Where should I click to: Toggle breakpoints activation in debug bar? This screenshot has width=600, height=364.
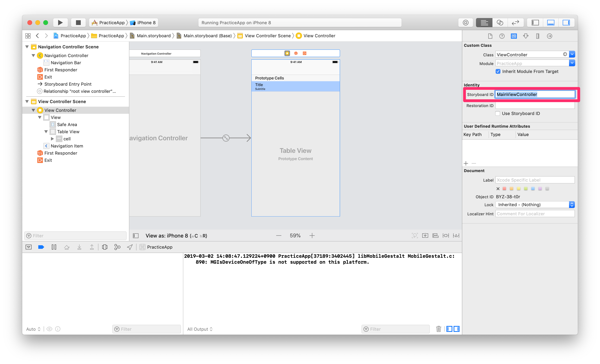[41, 247]
